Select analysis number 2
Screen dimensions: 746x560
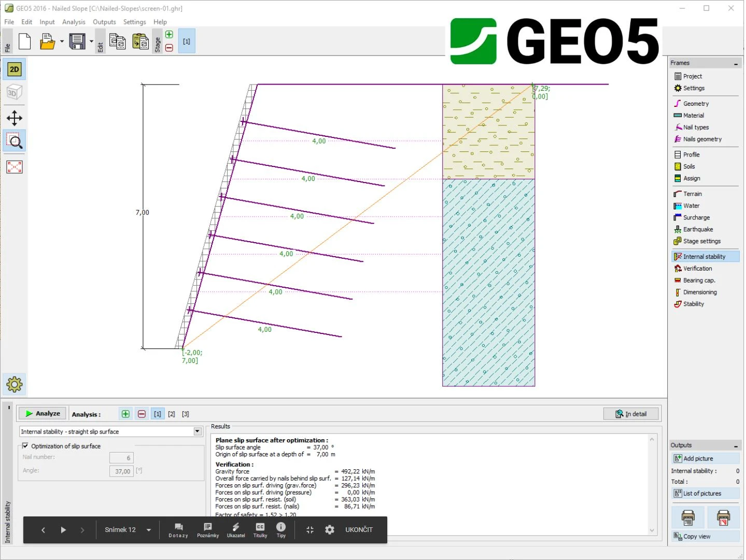[172, 414]
